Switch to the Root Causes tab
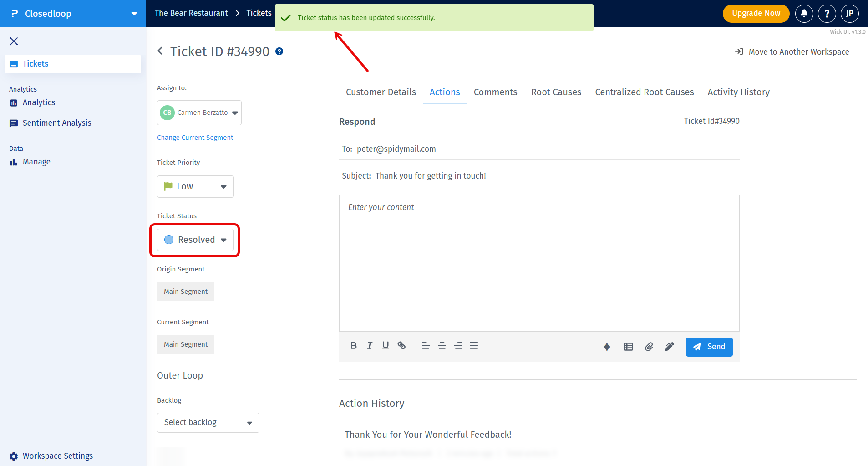868x466 pixels. pyautogui.click(x=556, y=92)
